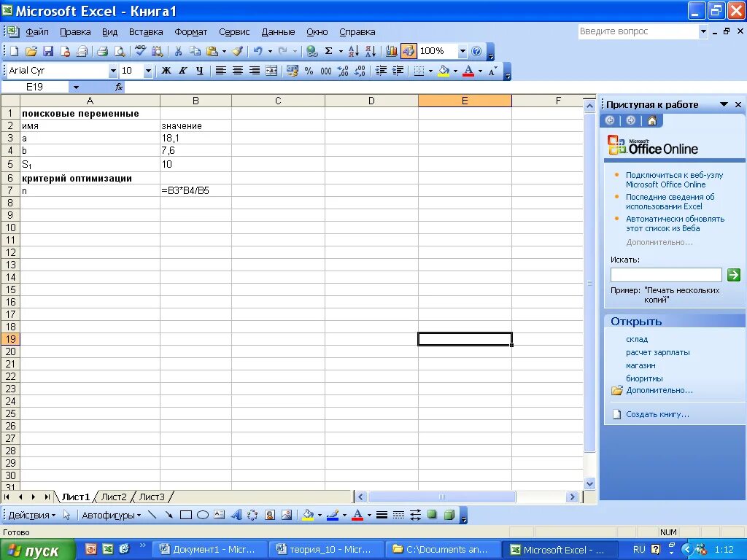Sort ascending with the A-Z icon
The height and width of the screenshot is (560, 747).
(x=354, y=51)
